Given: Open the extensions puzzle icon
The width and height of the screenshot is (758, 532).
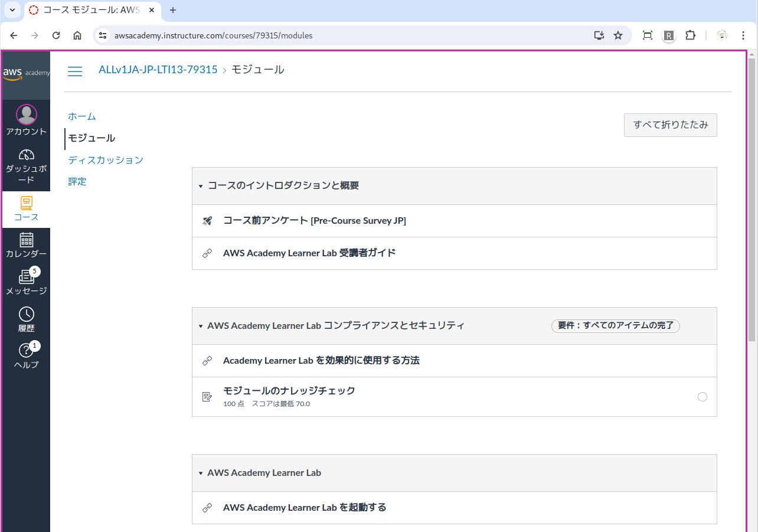Looking at the screenshot, I should click(690, 35).
